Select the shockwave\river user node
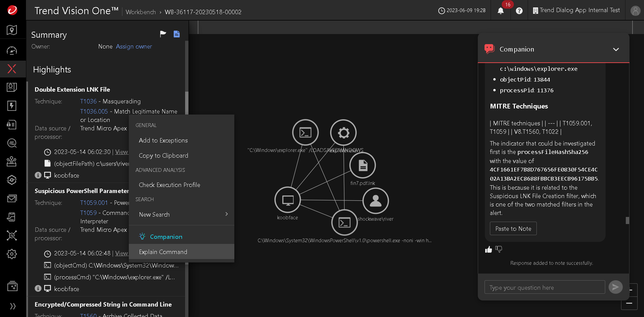The height and width of the screenshot is (317, 644). [375, 201]
